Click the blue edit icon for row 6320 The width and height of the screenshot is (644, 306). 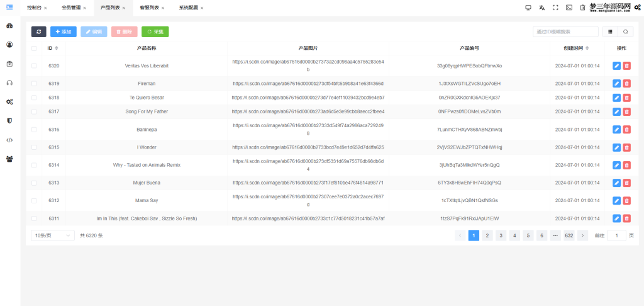pyautogui.click(x=616, y=65)
